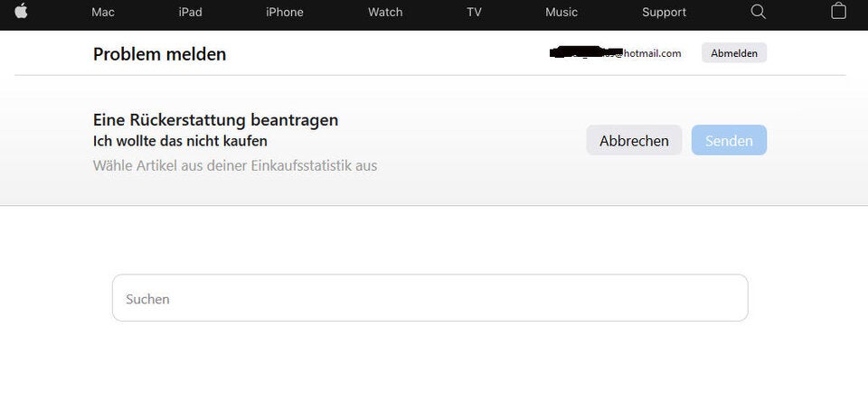The image size is (868, 420).
Task: Go to the TV menu item
Action: (x=474, y=12)
